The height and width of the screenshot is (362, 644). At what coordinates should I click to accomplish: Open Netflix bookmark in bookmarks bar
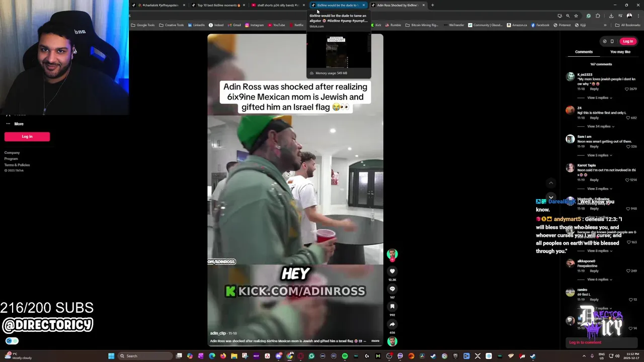click(296, 25)
